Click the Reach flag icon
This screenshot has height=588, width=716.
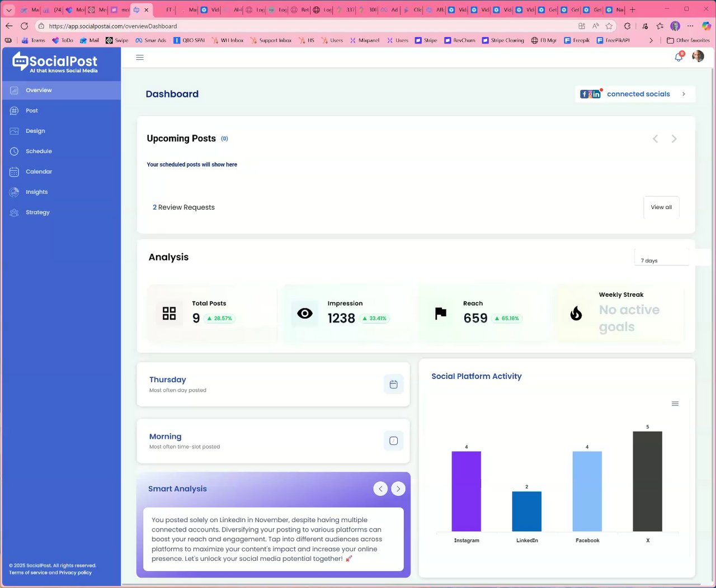pyautogui.click(x=441, y=314)
